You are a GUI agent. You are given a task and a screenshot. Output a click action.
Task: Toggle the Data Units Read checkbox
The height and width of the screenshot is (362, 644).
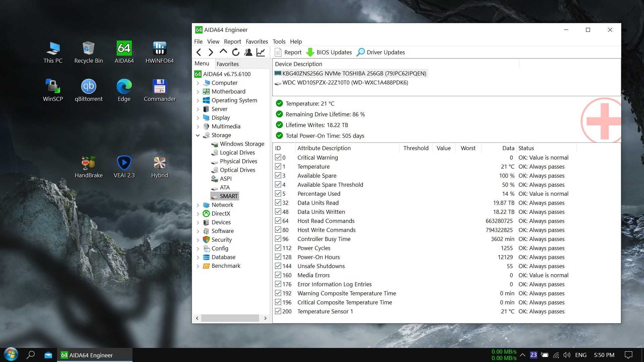coord(278,202)
